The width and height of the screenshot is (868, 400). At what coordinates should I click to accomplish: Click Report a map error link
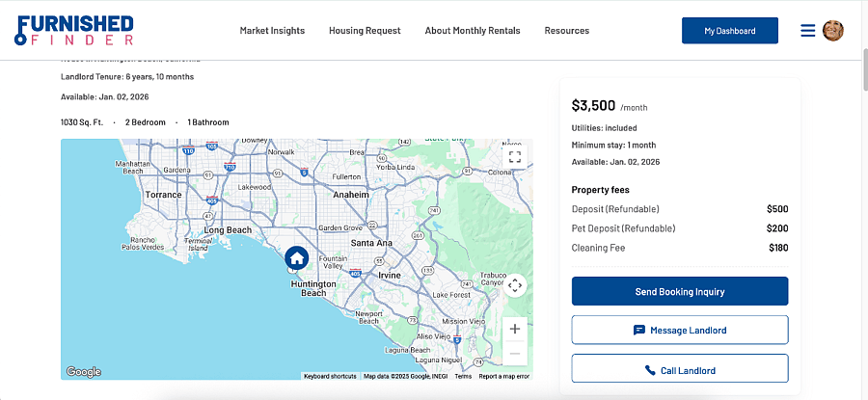pyautogui.click(x=504, y=376)
